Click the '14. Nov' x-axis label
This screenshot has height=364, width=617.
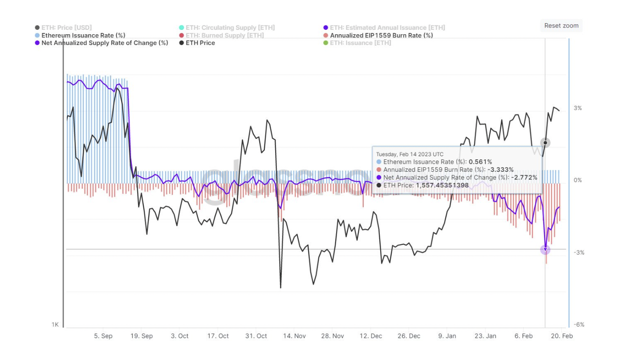295,336
